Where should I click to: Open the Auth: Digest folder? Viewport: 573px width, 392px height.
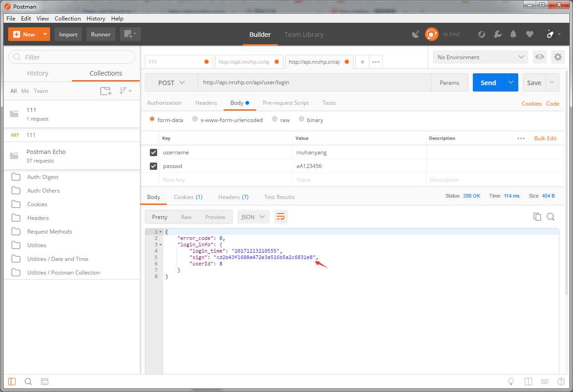pos(72,177)
